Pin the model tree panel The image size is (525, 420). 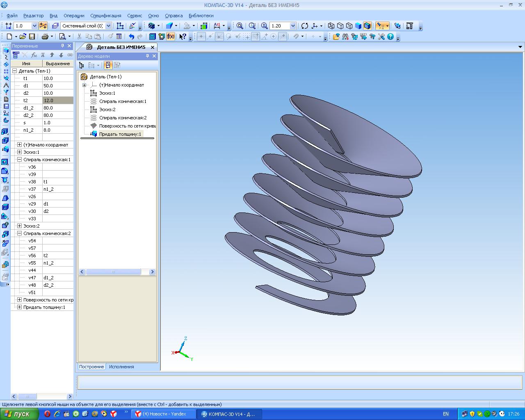click(x=147, y=56)
